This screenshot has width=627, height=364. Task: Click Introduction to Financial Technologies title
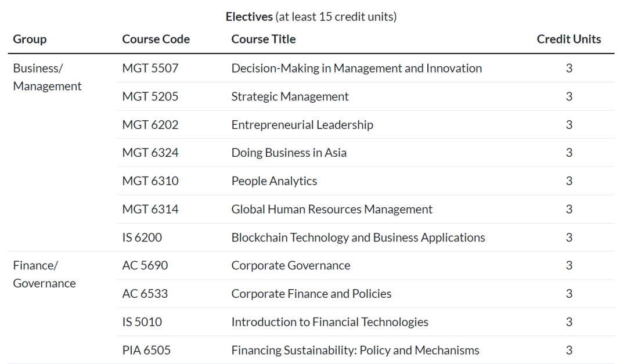pos(329,322)
